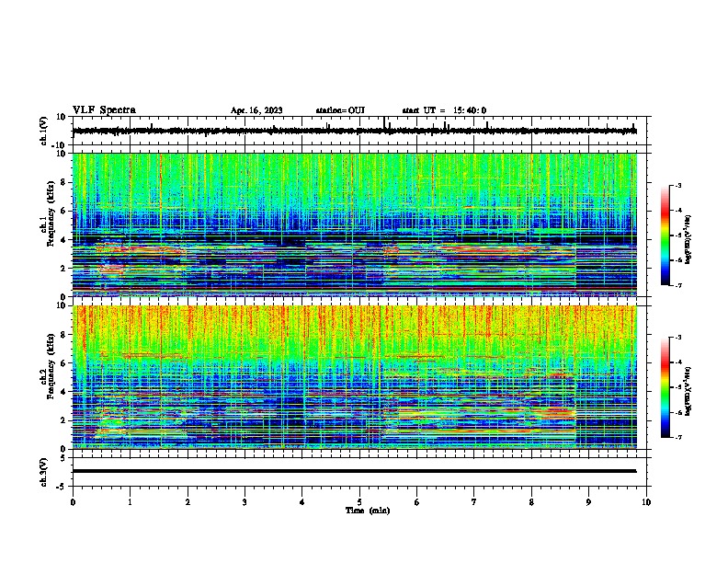The image size is (728, 563).
Task: Click the time axis tick label "2"
Action: (188, 502)
